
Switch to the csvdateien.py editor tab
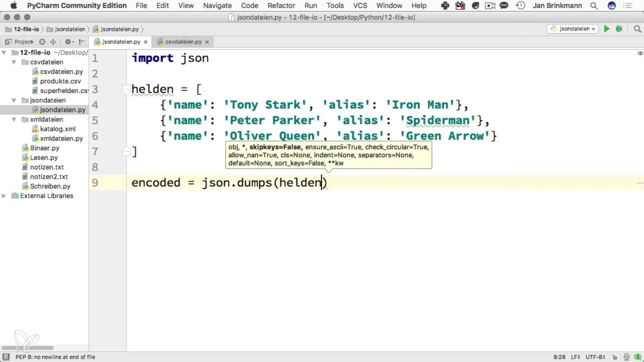(x=183, y=42)
